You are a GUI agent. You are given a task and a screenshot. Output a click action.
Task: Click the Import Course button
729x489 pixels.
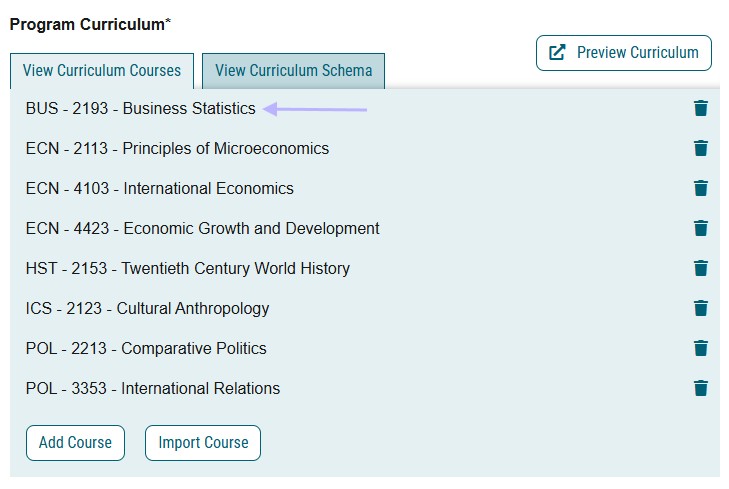coord(203,443)
